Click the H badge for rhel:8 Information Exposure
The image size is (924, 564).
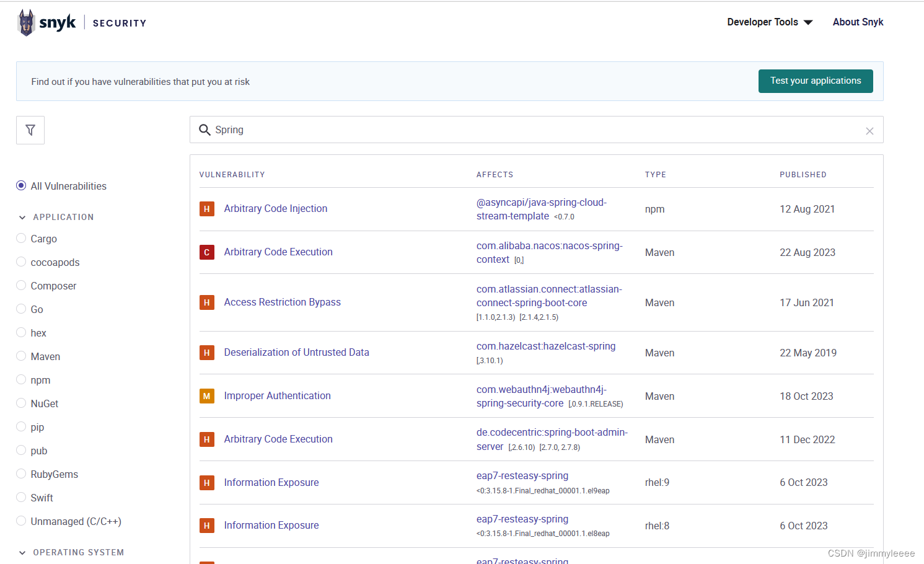pyautogui.click(x=207, y=526)
